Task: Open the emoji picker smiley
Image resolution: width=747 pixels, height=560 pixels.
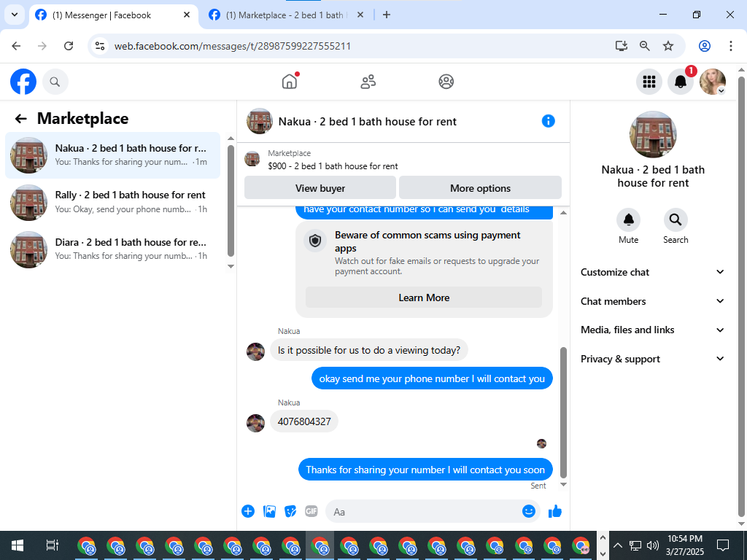Action: click(528, 511)
